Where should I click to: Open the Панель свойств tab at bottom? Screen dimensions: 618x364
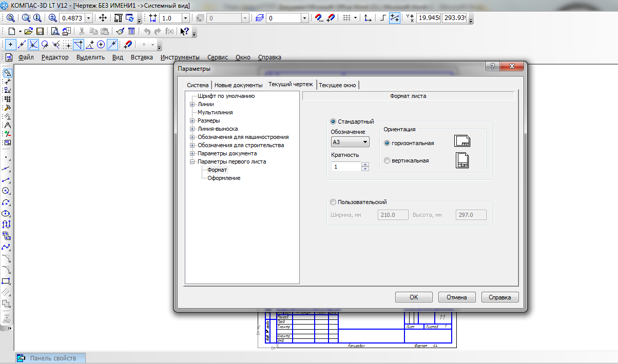[50, 358]
